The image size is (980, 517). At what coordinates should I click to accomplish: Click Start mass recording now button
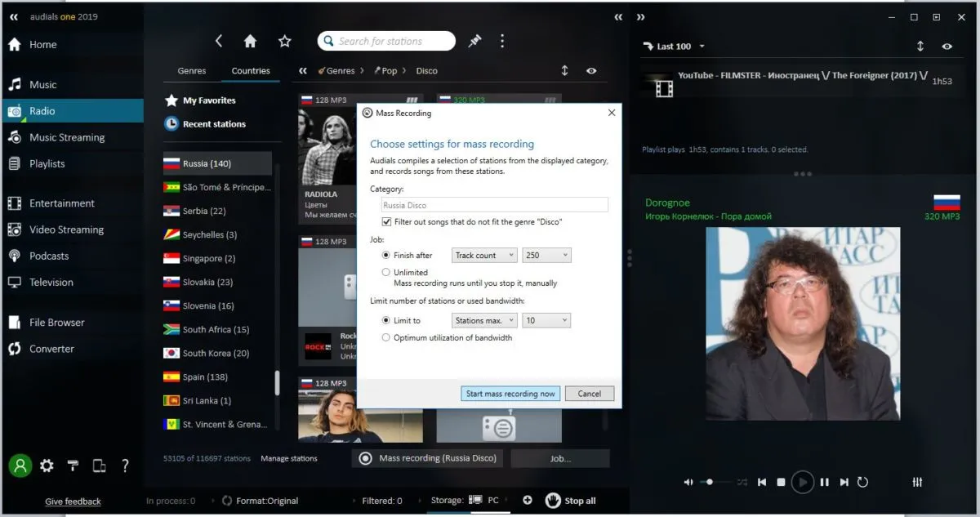pos(510,394)
